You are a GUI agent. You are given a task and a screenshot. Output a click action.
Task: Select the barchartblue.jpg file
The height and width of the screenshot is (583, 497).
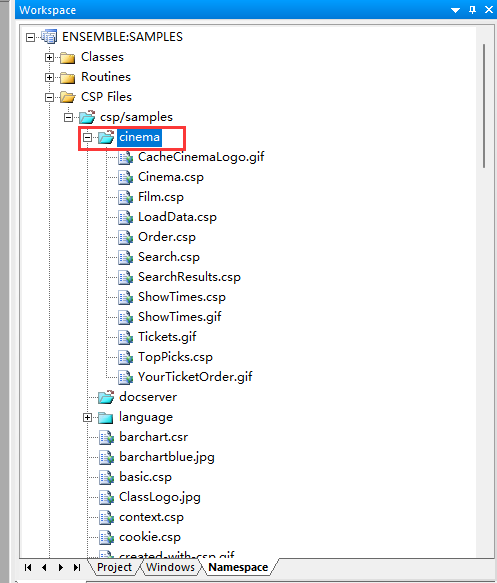pyautogui.click(x=167, y=457)
